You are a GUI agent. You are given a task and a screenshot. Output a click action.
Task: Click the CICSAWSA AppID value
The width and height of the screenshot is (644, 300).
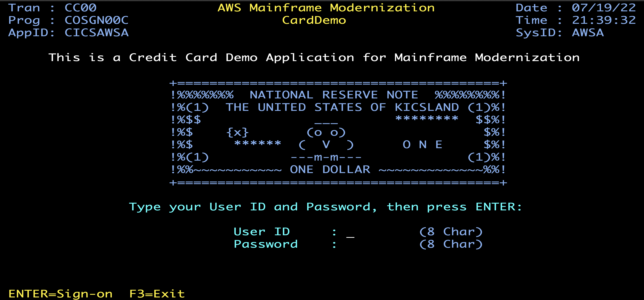click(x=96, y=33)
